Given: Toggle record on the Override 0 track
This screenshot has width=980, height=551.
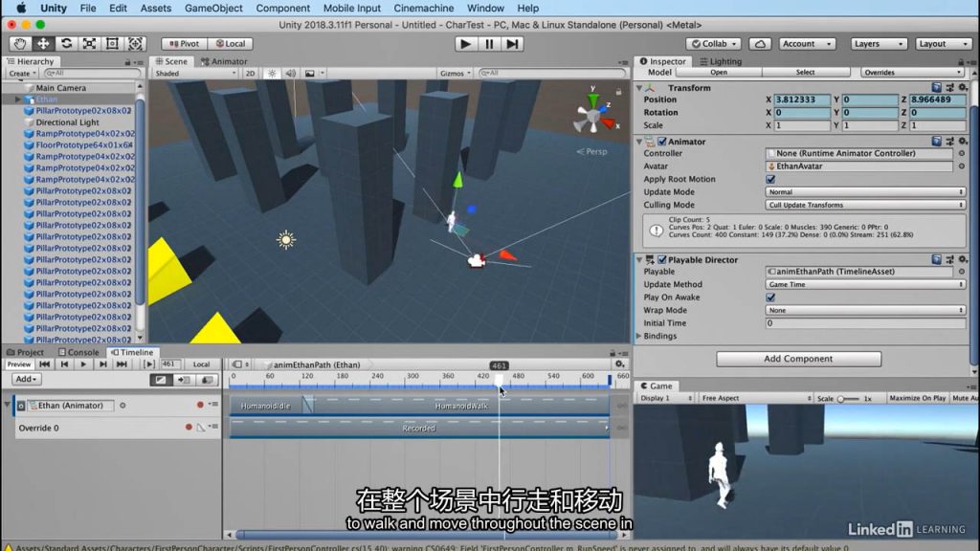Looking at the screenshot, I should coord(189,428).
